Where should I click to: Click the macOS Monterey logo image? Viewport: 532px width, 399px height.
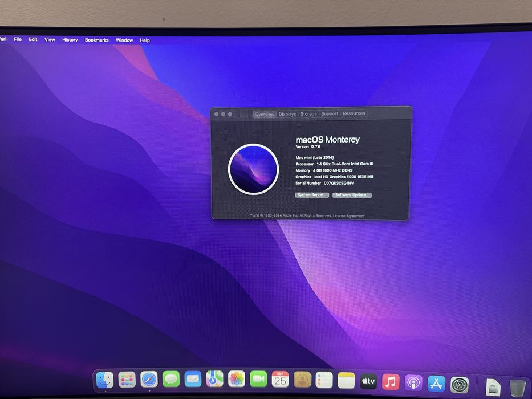[253, 169]
